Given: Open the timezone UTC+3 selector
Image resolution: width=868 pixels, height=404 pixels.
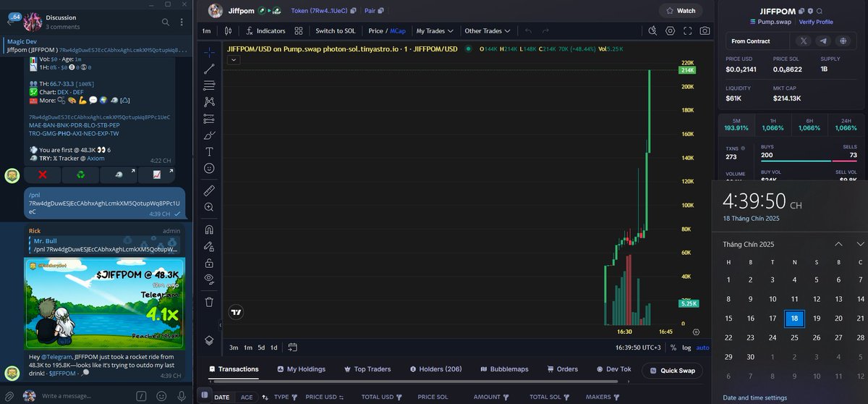Looking at the screenshot, I should pos(638,348).
